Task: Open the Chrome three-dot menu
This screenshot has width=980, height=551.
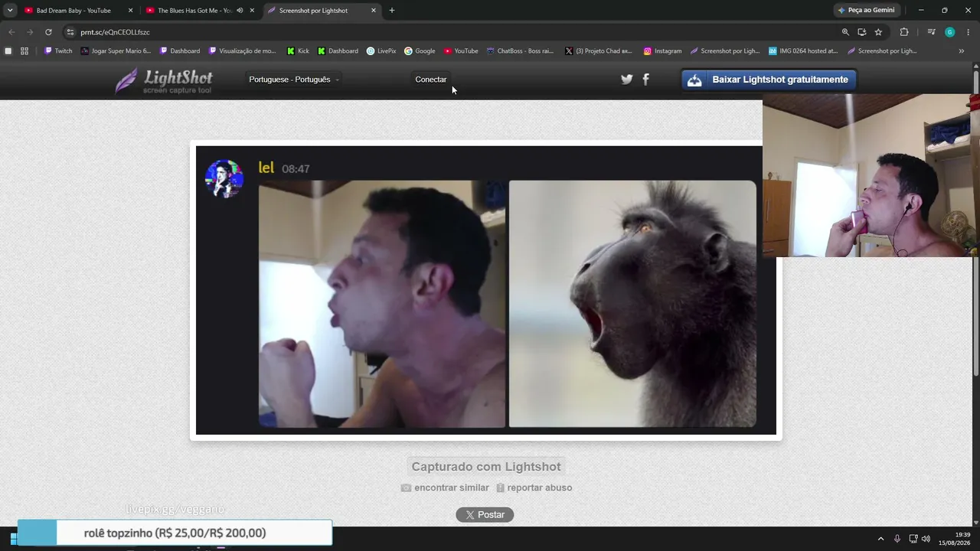Action: coord(969,32)
